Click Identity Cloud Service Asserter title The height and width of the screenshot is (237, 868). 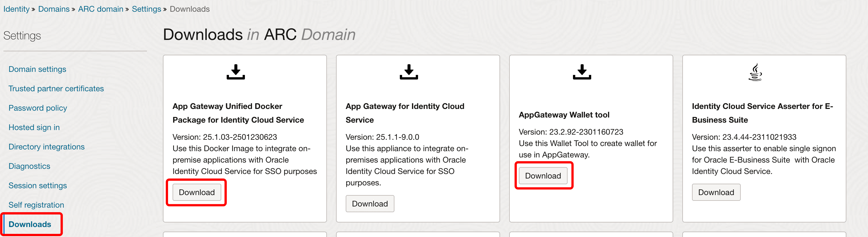(x=763, y=113)
